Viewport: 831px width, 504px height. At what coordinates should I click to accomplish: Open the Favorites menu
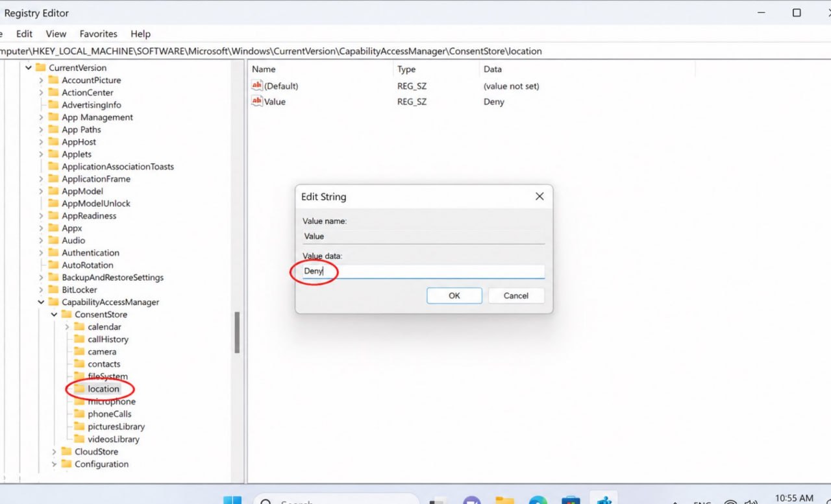click(x=98, y=34)
